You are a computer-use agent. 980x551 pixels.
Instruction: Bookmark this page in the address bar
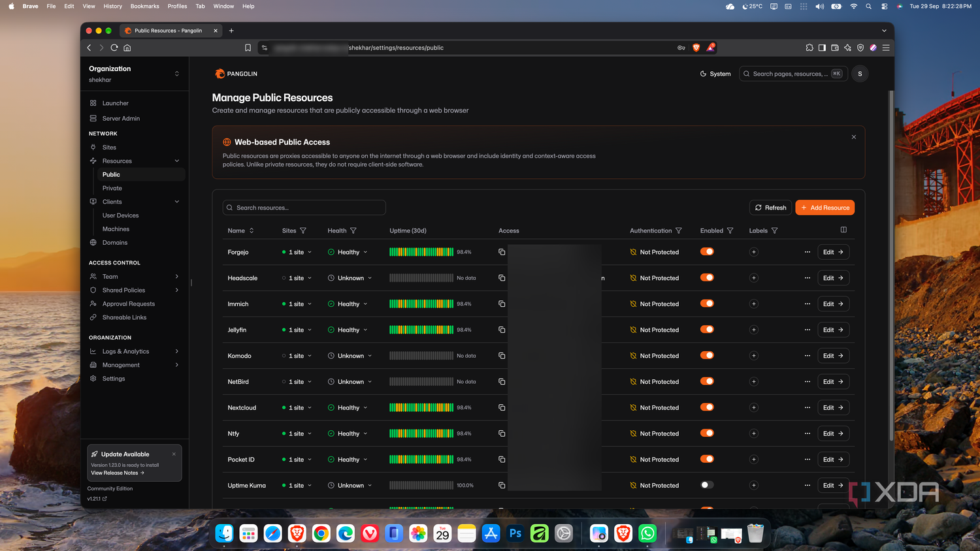[248, 48]
